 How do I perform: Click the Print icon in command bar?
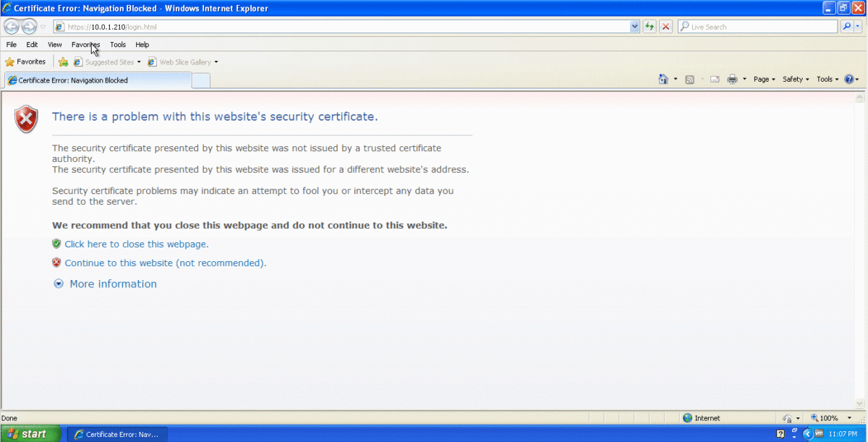pyautogui.click(x=732, y=80)
